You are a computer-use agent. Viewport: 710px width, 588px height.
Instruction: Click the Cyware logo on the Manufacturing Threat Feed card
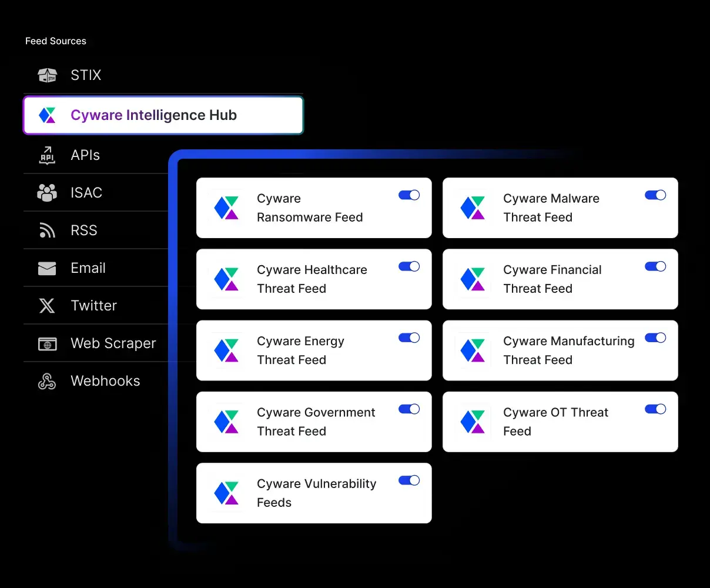click(x=473, y=350)
